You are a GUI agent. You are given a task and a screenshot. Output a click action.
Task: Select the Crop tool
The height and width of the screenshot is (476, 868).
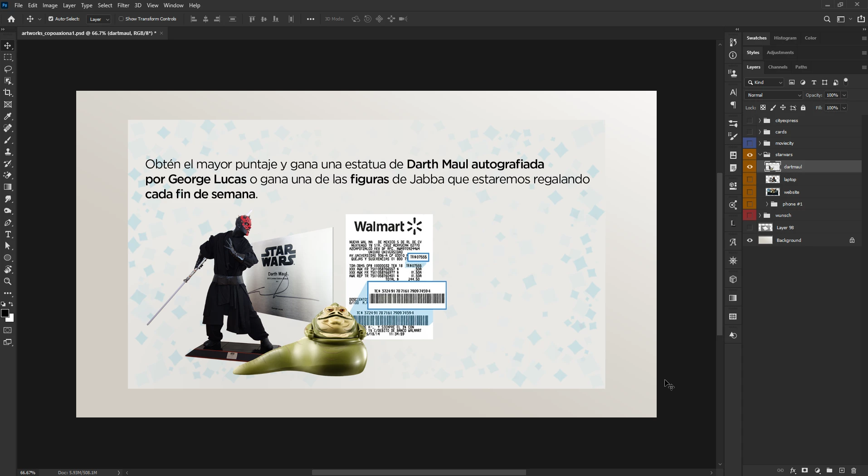pyautogui.click(x=8, y=93)
